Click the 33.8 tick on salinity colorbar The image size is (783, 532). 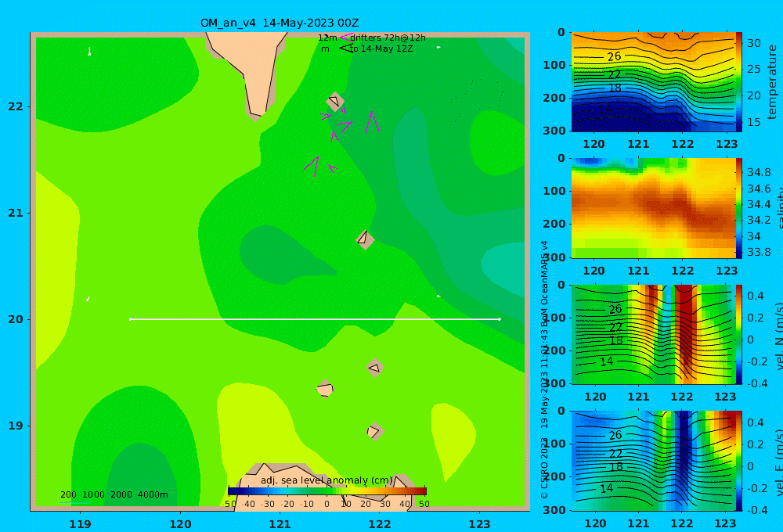tap(759, 252)
